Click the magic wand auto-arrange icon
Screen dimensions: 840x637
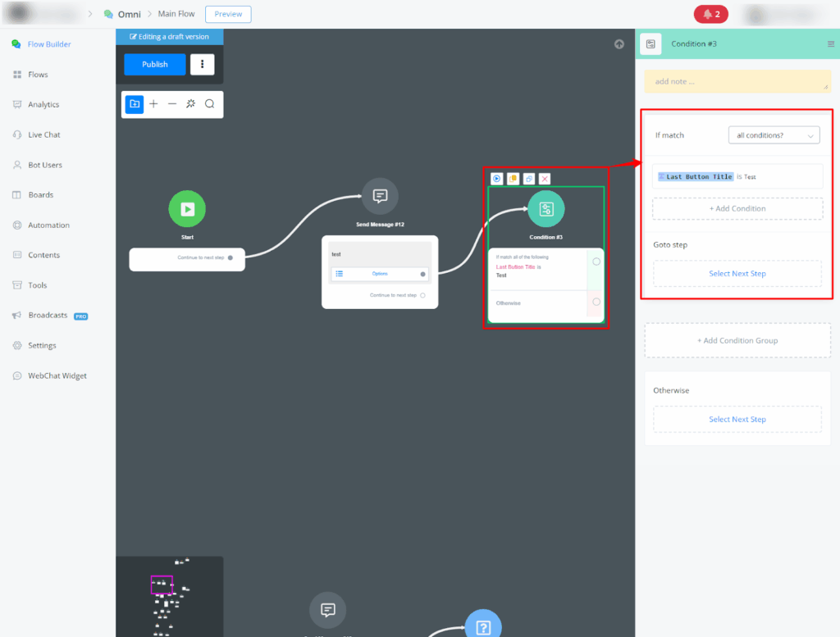click(191, 104)
